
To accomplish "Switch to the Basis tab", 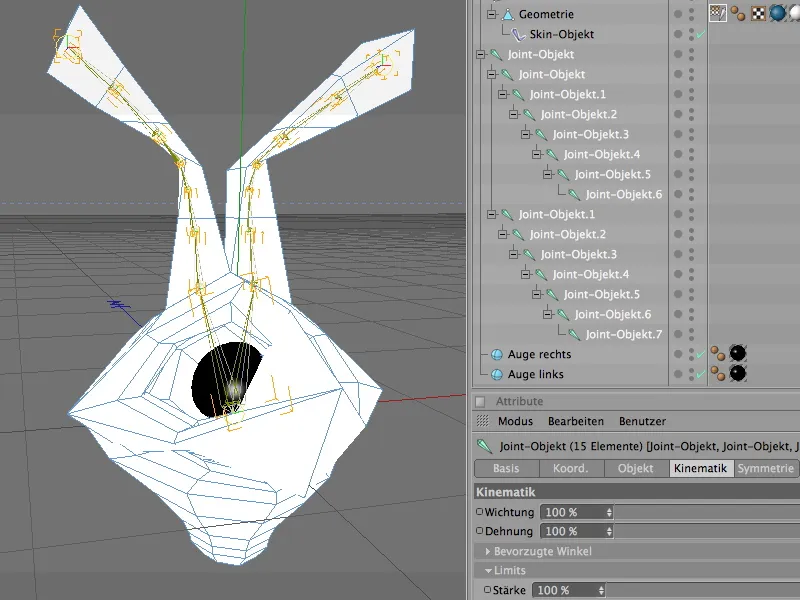I will pos(506,468).
